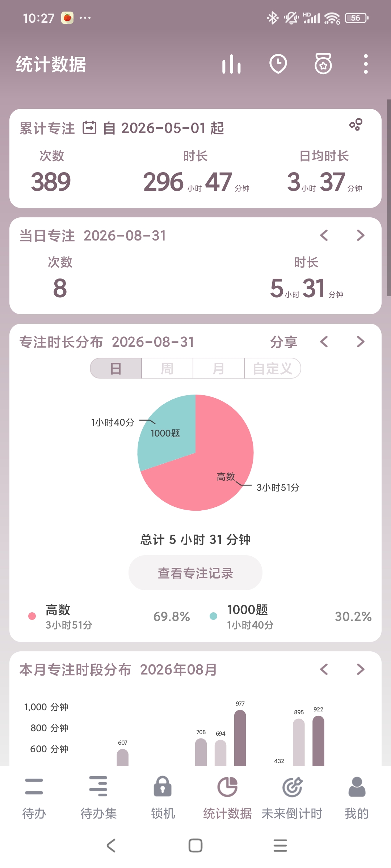Tap the 977 minute bar in chart
The width and height of the screenshot is (391, 868).
click(x=240, y=738)
